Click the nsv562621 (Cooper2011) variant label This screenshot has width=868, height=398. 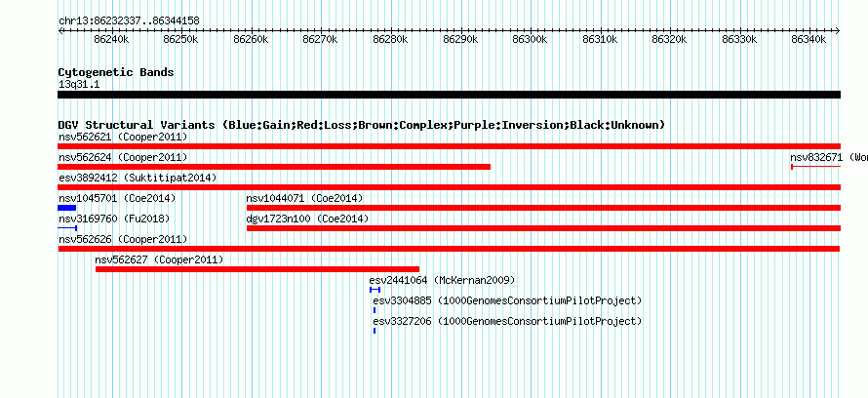click(x=123, y=137)
